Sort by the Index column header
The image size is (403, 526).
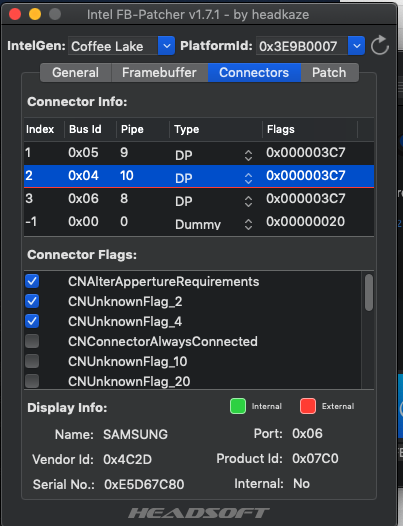(x=40, y=129)
